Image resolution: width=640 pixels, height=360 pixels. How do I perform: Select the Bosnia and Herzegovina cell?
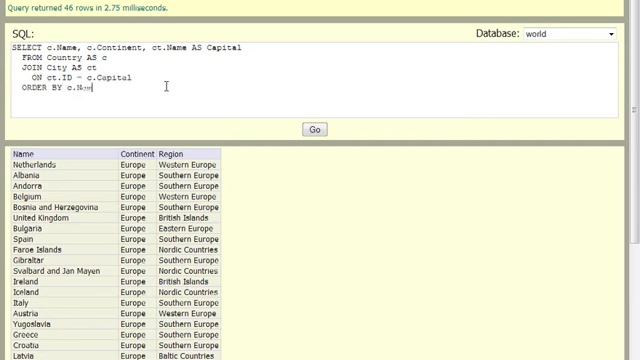[65, 207]
